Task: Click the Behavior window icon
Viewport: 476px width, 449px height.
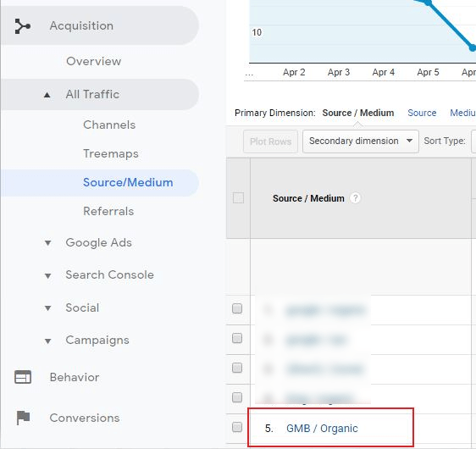Action: coord(23,377)
